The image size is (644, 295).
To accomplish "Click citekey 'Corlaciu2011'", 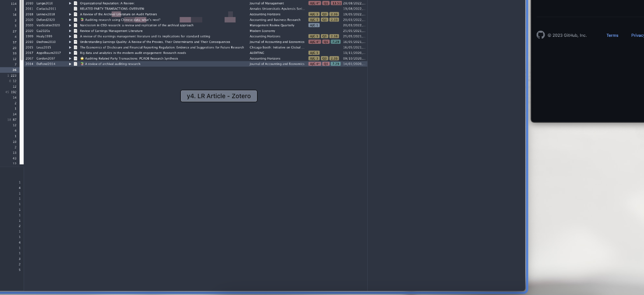I will (x=46, y=9).
